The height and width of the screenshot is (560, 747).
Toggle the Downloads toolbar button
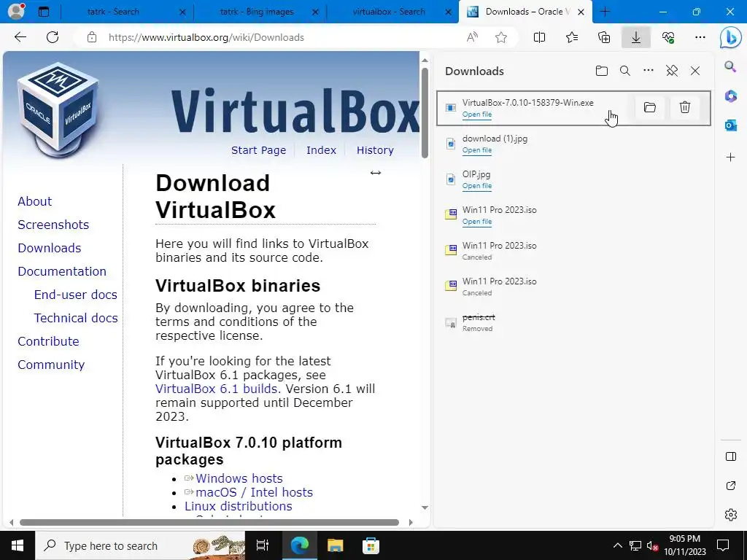click(636, 37)
